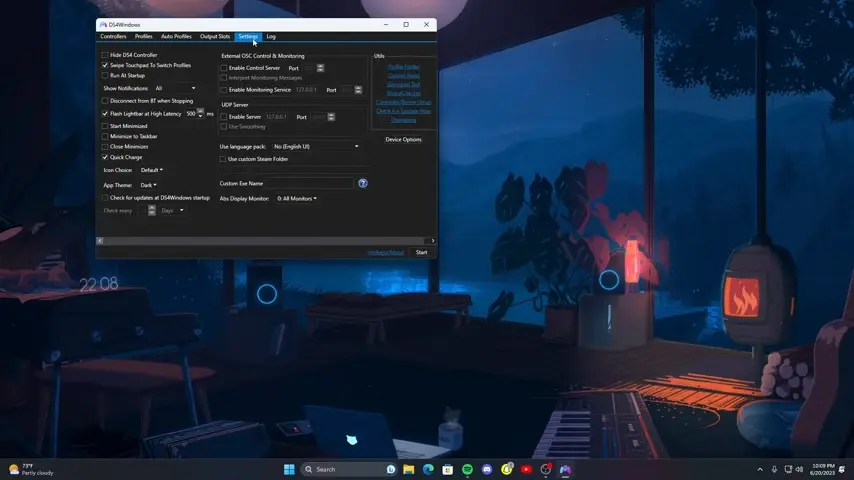This screenshot has width=854, height=480.
Task: Uncheck Quick Charge checkbox
Action: (105, 157)
